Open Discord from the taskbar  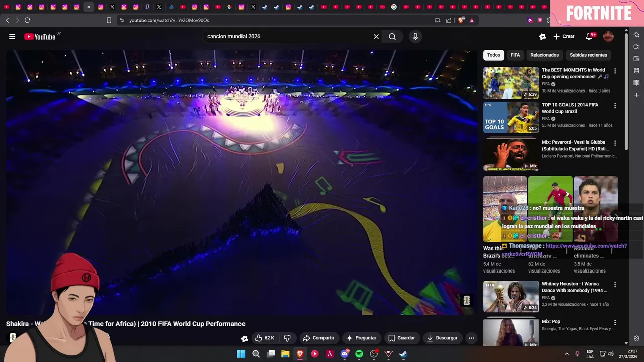345,354
